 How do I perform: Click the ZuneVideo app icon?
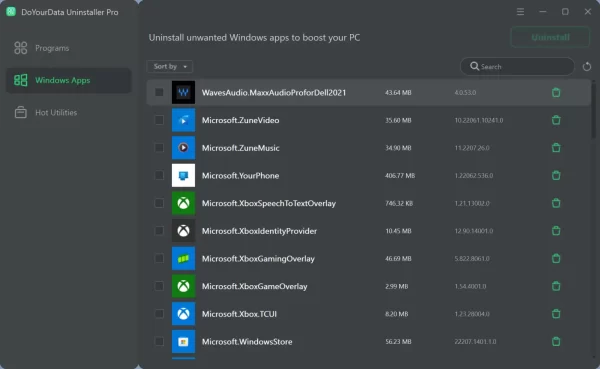[x=183, y=120]
